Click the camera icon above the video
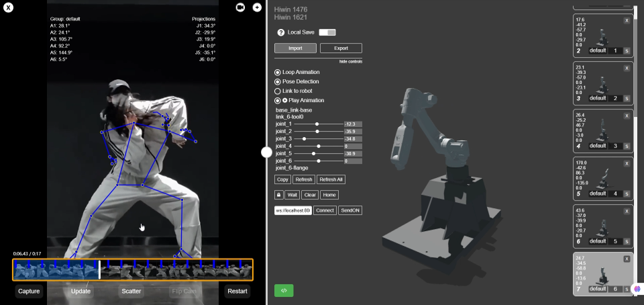This screenshot has height=305, width=644. [240, 7]
